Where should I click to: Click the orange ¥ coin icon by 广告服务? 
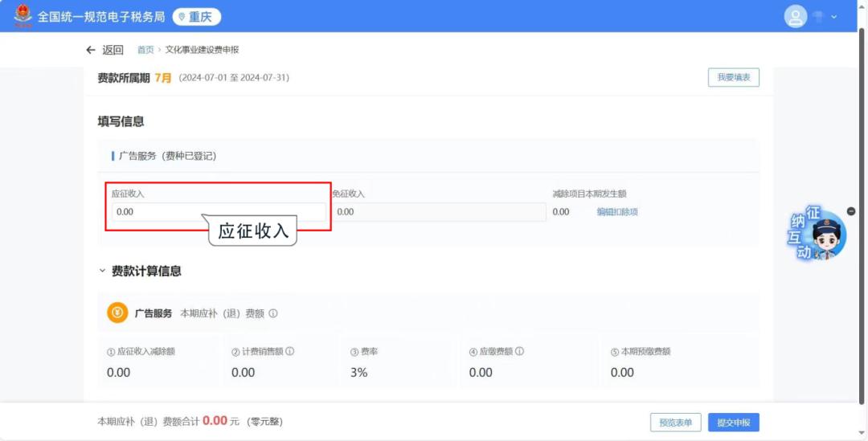(x=117, y=313)
